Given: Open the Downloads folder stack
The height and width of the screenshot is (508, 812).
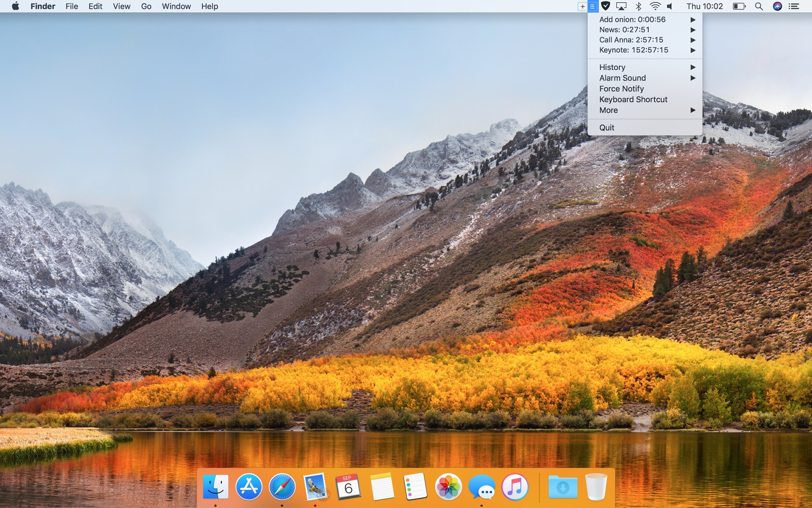Looking at the screenshot, I should (x=563, y=486).
